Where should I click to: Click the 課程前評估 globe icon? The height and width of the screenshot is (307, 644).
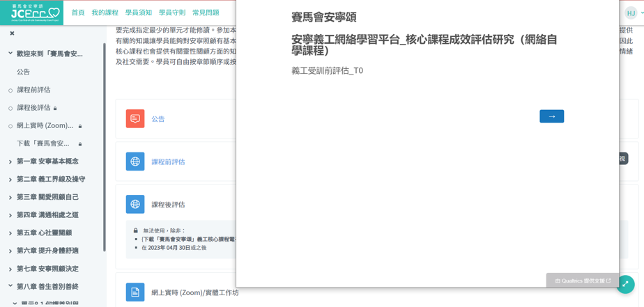(135, 162)
